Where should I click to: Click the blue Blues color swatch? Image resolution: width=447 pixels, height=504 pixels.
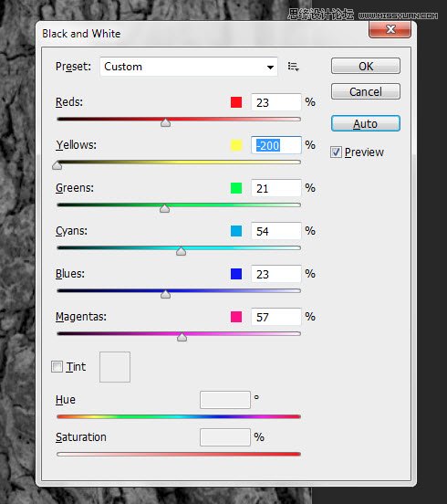tap(236, 274)
